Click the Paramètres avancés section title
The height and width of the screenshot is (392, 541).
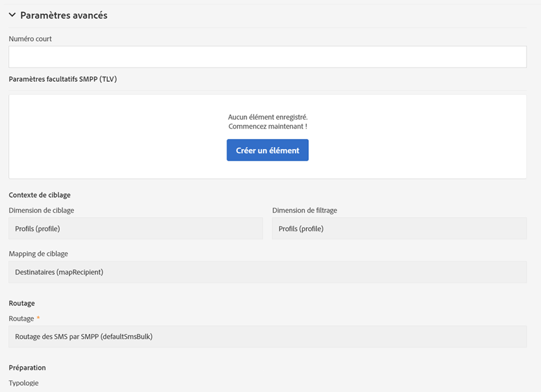64,16
